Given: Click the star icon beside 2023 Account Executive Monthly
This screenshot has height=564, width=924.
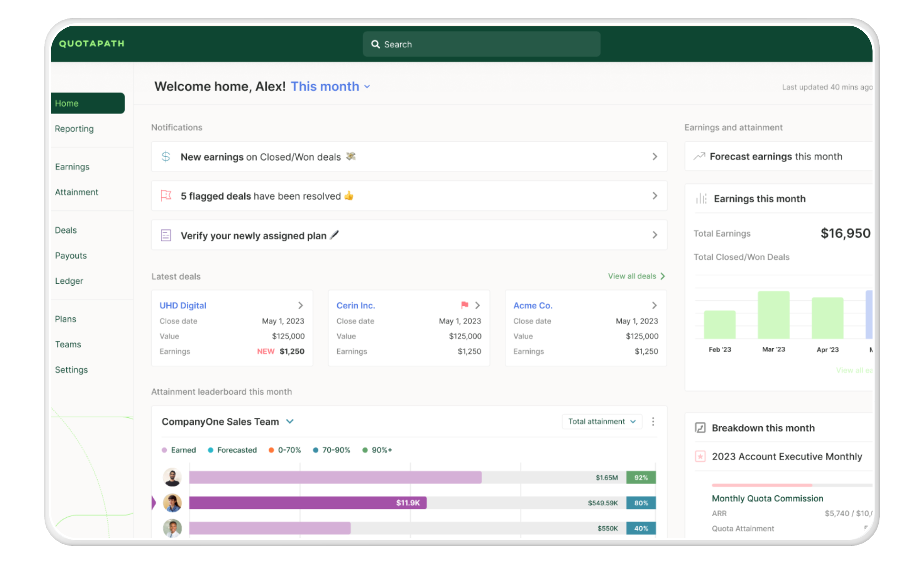Looking at the screenshot, I should (x=700, y=456).
